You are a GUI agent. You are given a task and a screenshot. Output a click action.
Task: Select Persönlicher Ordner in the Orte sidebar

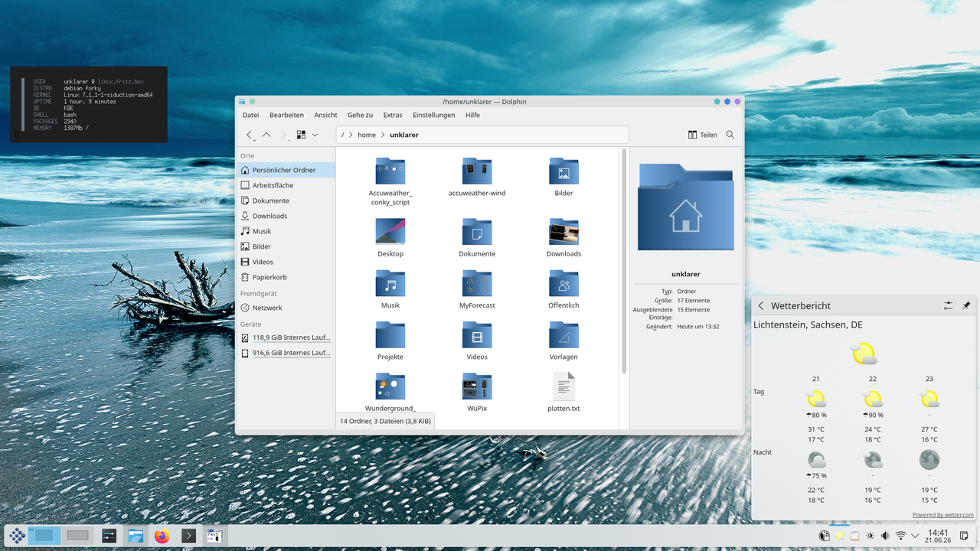point(286,170)
